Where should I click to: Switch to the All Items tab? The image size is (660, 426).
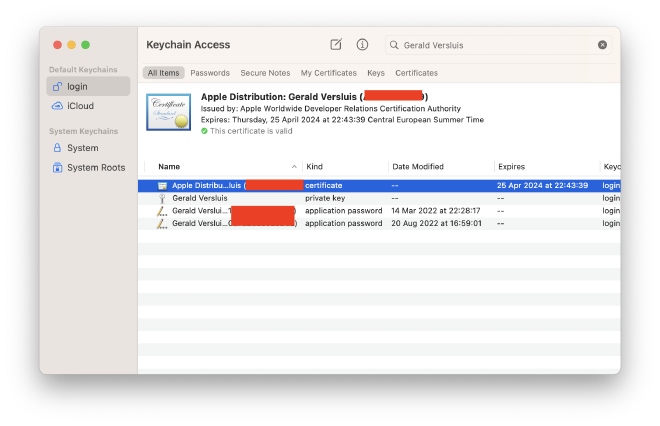[163, 73]
